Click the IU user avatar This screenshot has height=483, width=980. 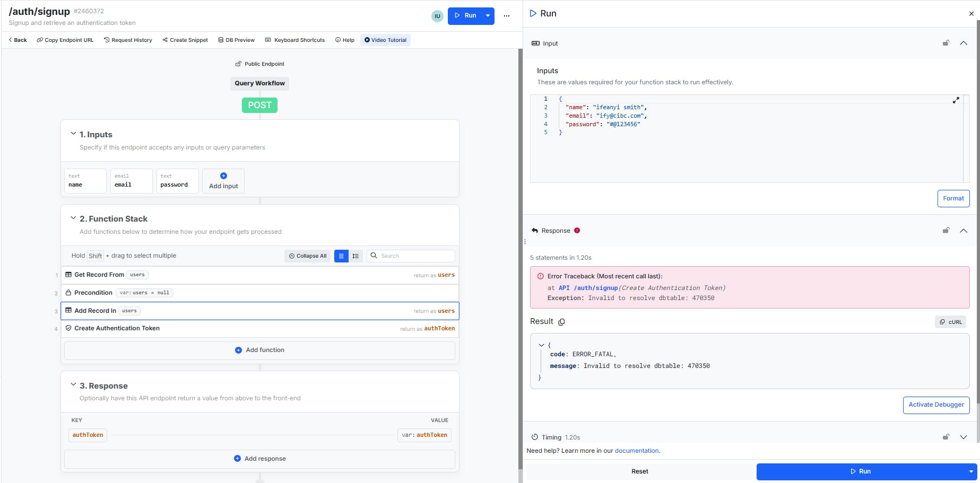(x=437, y=16)
